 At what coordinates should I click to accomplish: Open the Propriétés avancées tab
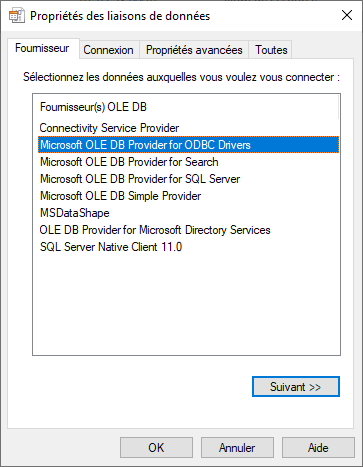coord(194,50)
